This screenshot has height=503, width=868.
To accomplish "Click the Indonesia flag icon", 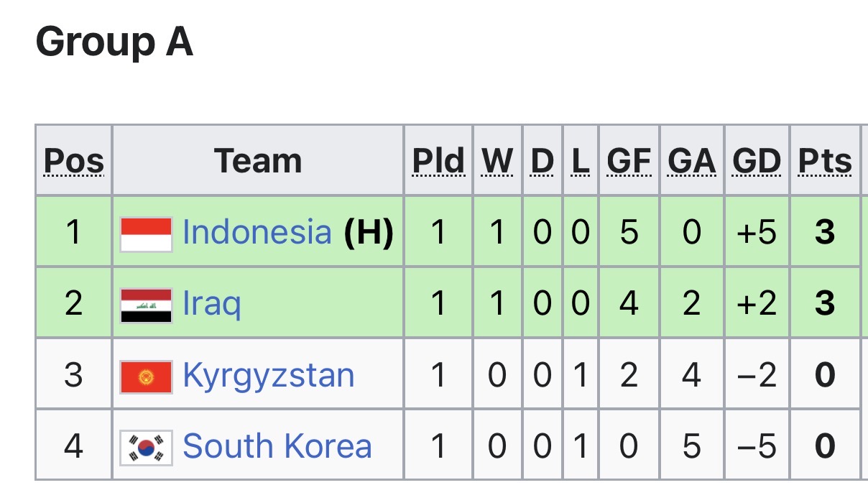I will 146,234.
